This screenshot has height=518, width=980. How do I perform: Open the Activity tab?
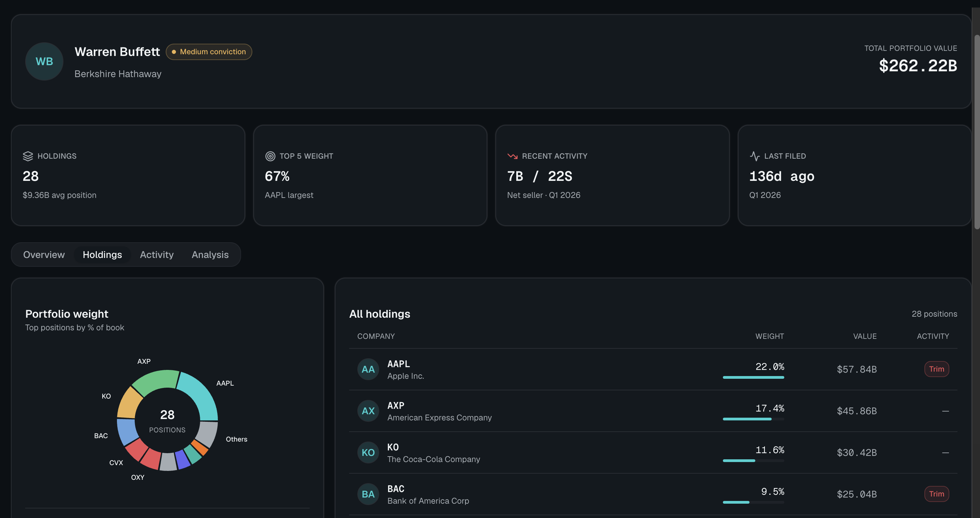click(x=157, y=255)
